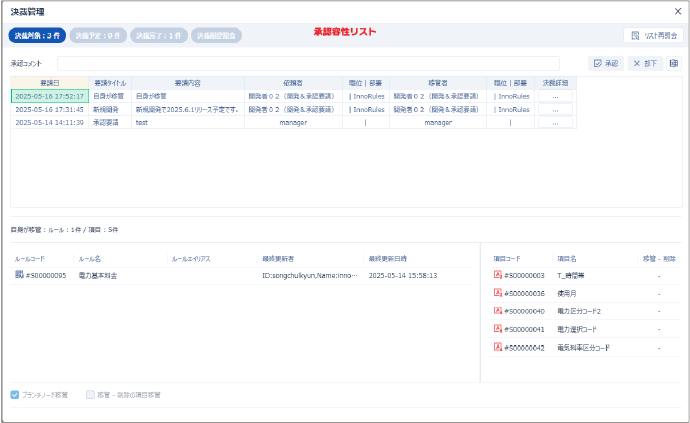Enable the 移管・削除の項目移管 checkbox

(x=91, y=395)
